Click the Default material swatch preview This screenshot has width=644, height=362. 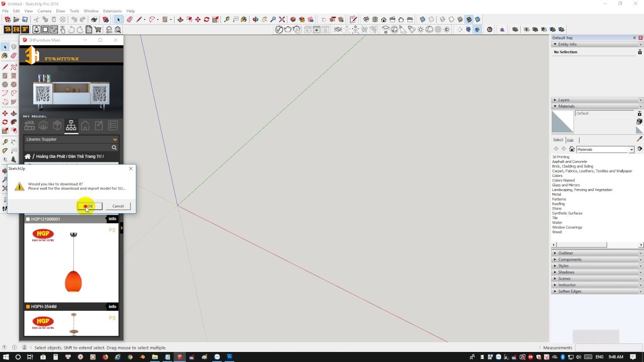click(x=562, y=121)
